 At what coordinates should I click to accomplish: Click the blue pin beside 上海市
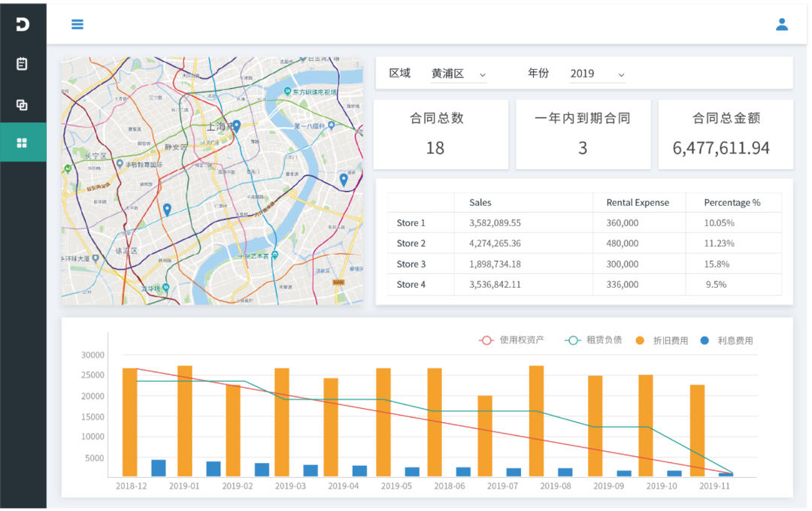click(237, 125)
